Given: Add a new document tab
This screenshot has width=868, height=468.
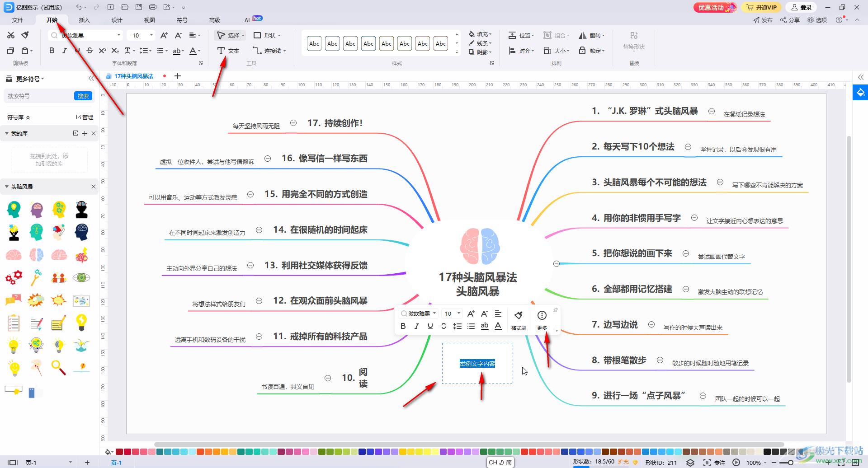Looking at the screenshot, I should click(x=178, y=76).
